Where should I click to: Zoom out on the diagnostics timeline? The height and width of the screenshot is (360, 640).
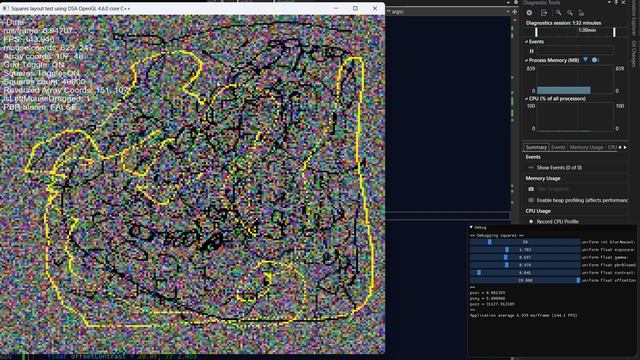pyautogui.click(x=570, y=13)
